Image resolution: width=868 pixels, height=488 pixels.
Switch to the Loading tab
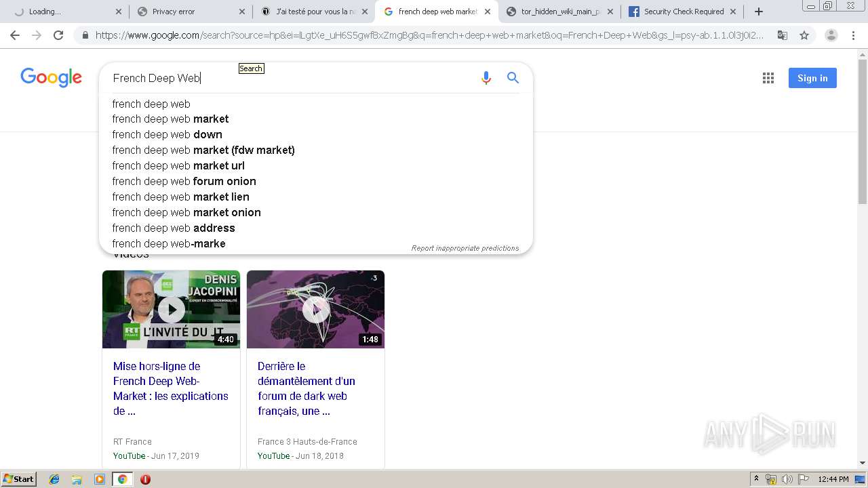(x=64, y=12)
